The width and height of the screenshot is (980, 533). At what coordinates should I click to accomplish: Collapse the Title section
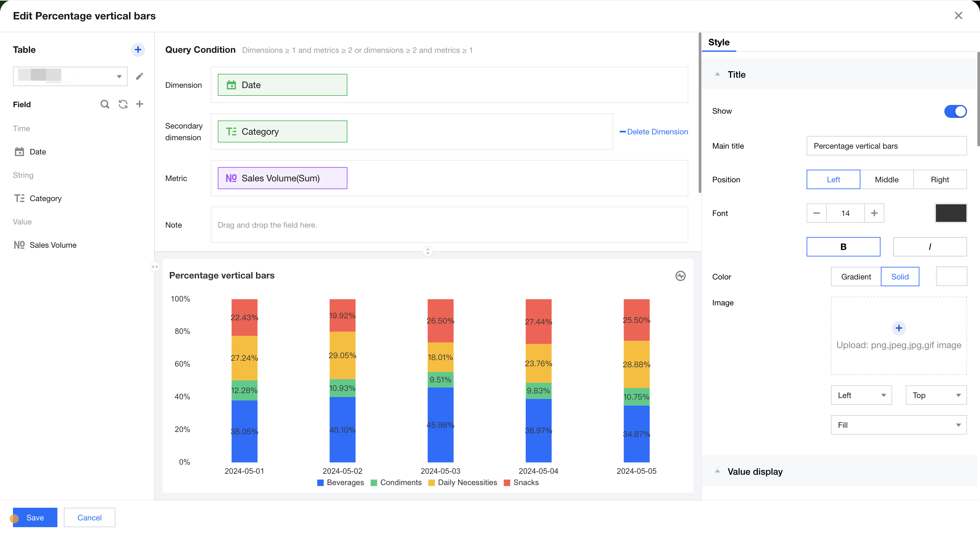(717, 74)
